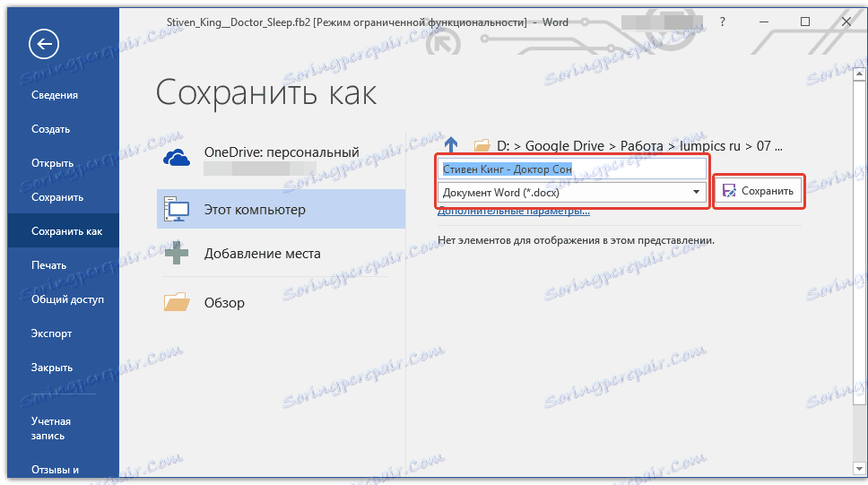The width and height of the screenshot is (868, 485).
Task: Open the Создать section
Action: coord(50,129)
